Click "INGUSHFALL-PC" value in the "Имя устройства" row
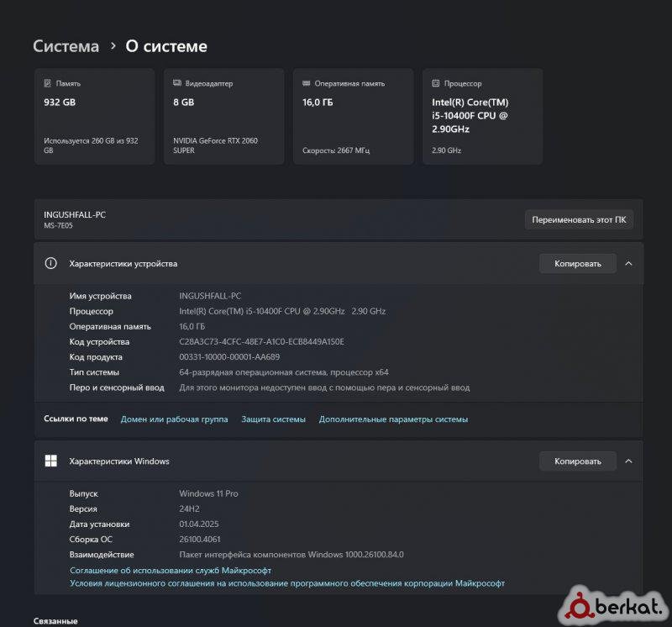672x627 pixels. 210,296
